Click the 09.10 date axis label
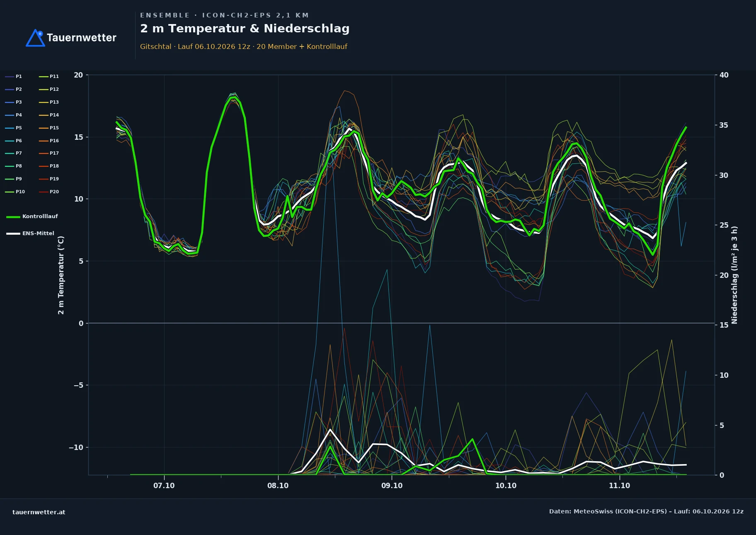The height and width of the screenshot is (535, 756). (x=392, y=486)
